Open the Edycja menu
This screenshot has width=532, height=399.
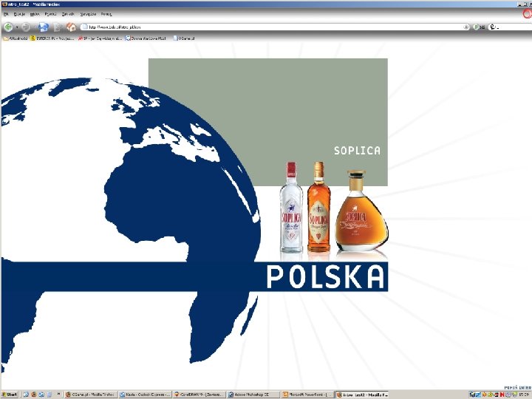pos(19,14)
